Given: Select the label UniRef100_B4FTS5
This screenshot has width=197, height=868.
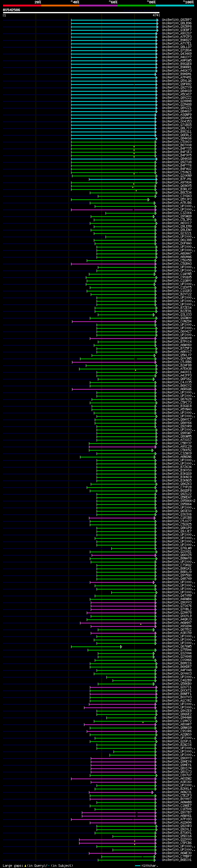Looking at the screenshot, I should pos(177,149).
